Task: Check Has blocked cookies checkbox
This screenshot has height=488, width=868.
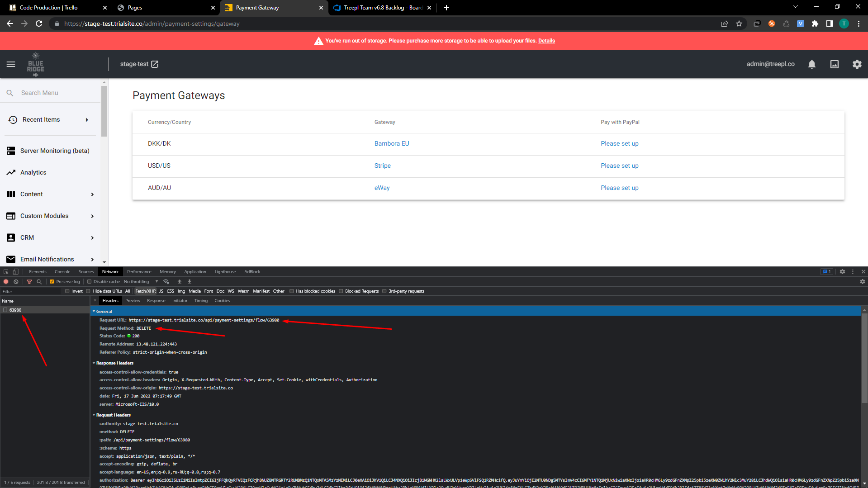Action: point(292,291)
